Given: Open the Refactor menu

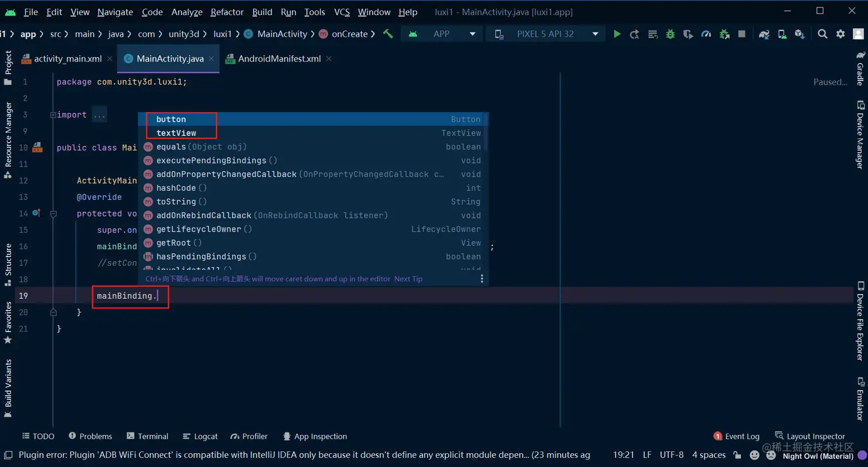Looking at the screenshot, I should pos(227,11).
